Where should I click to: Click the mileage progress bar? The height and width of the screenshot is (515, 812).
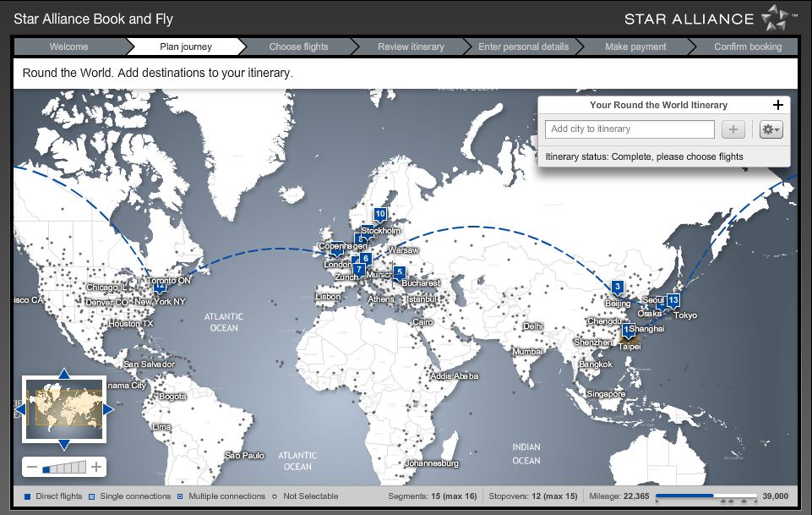tap(706, 496)
